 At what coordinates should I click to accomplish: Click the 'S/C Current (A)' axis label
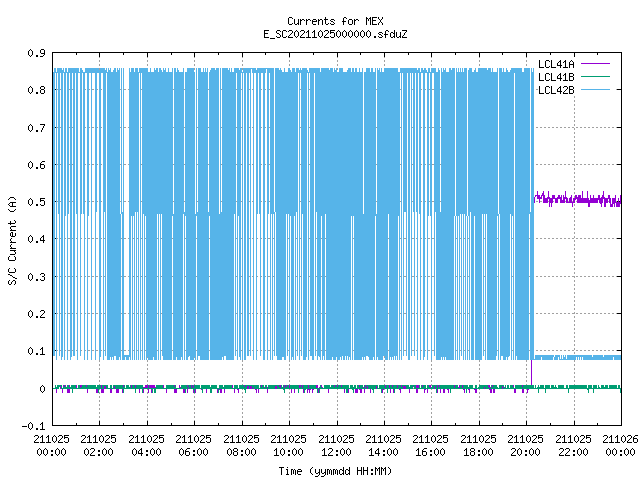click(x=12, y=241)
